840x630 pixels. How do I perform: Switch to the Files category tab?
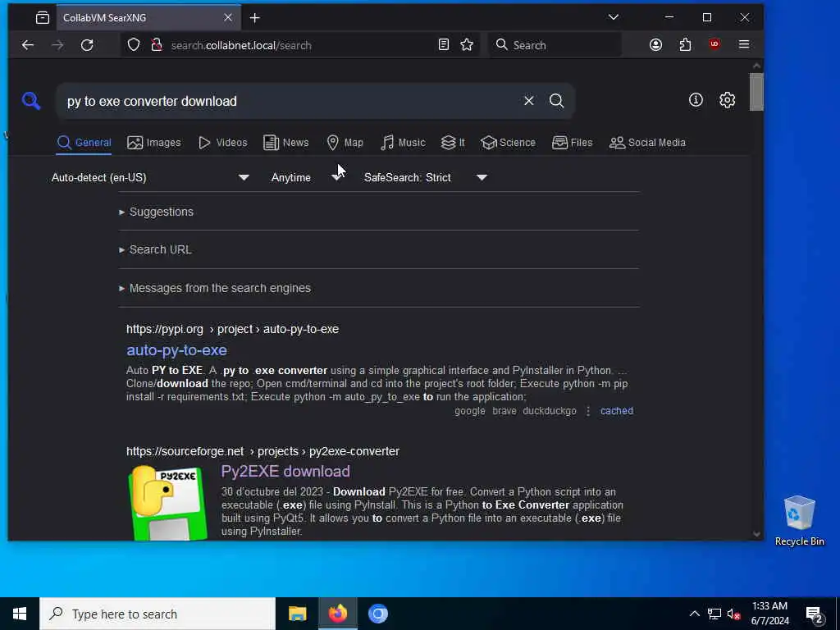[572, 143]
